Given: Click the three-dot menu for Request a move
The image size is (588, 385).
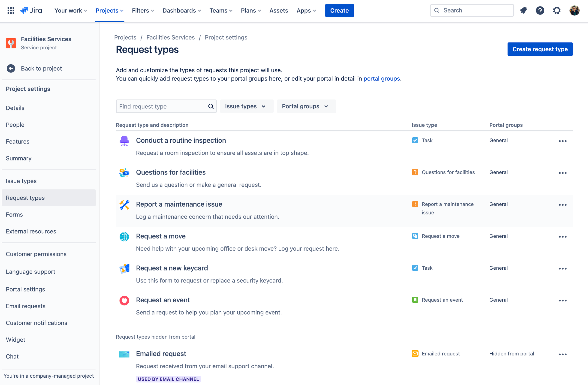Looking at the screenshot, I should point(563,236).
